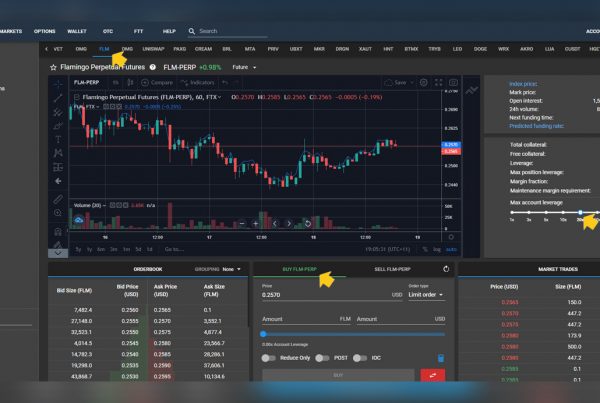Zoom out the chart with minus button
This screenshot has height=403, width=600.
pyautogui.click(x=242, y=224)
